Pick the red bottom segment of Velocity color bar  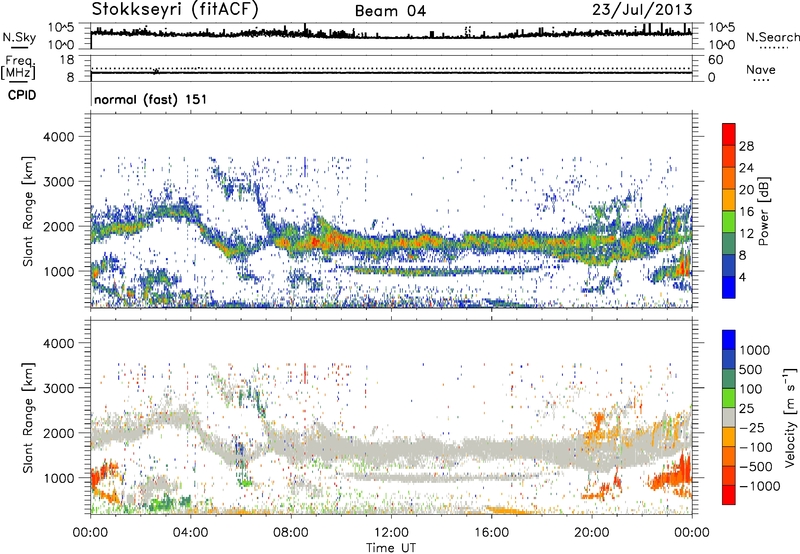(729, 495)
